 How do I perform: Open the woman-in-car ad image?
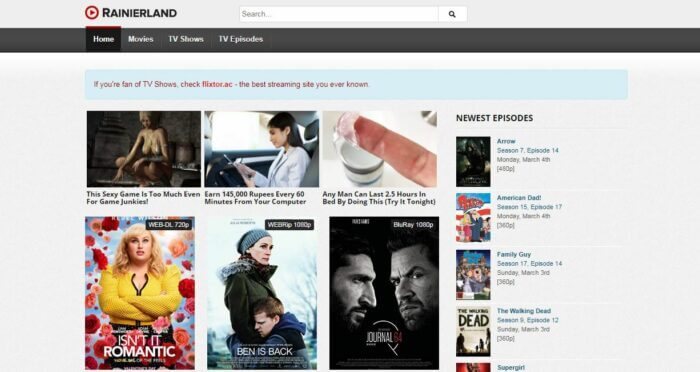pos(262,149)
